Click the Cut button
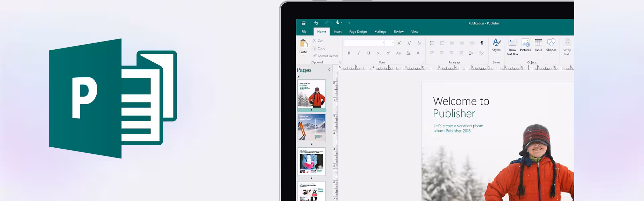Viewport: 644px width, 201px height. click(318, 41)
